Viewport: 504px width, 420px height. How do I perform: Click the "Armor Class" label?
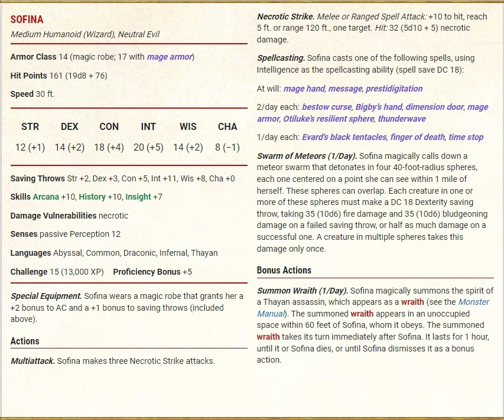33,57
